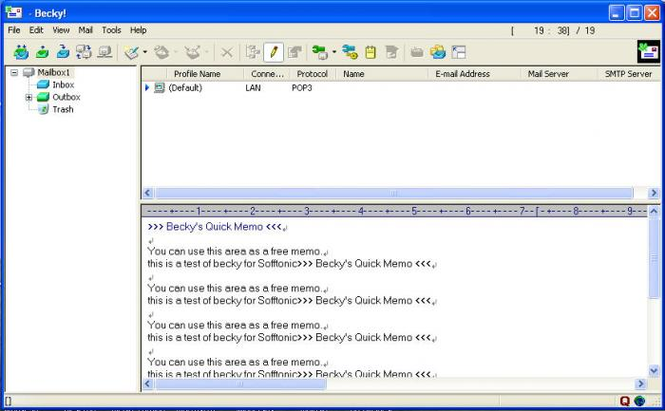Viewport: 665px width, 411px height.
Task: Toggle the yellow pencil Quick Memo button
Action: coord(274,52)
